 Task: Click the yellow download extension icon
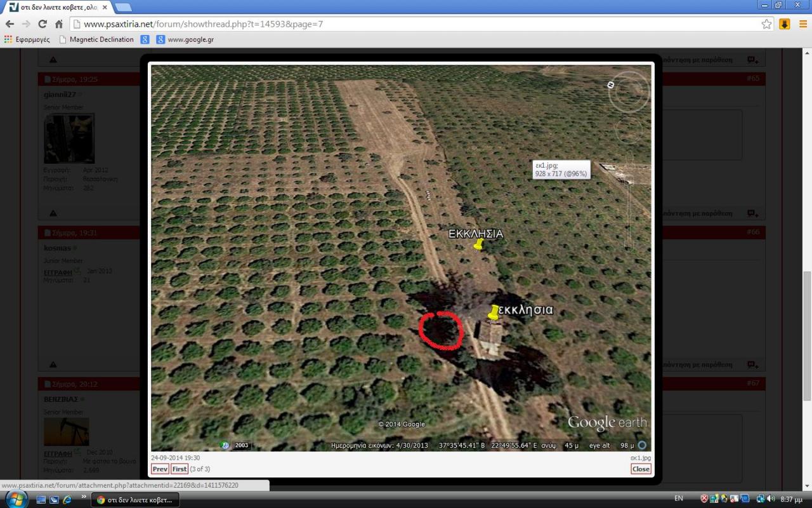(785, 24)
